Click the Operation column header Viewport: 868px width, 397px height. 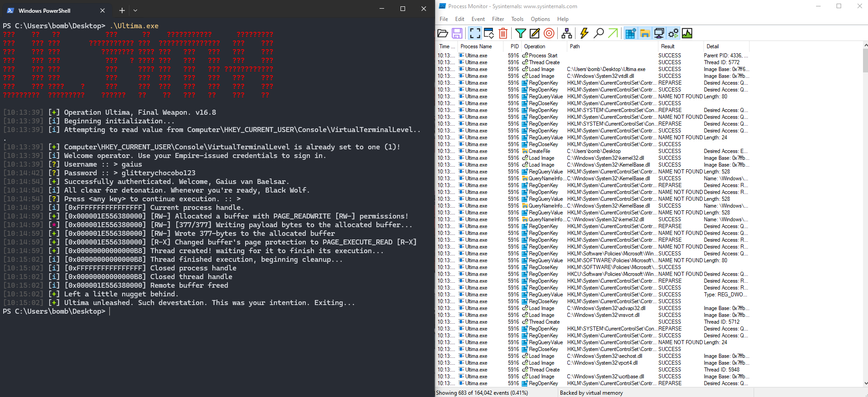(544, 46)
